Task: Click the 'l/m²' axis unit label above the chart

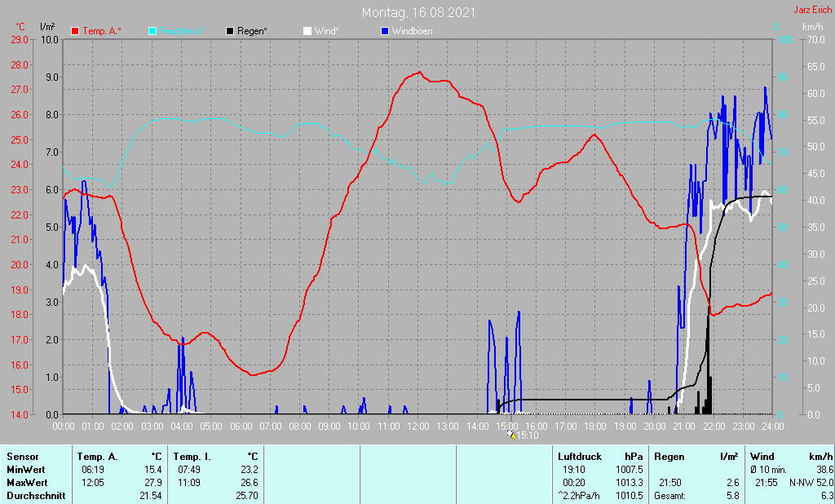Action: pos(47,27)
